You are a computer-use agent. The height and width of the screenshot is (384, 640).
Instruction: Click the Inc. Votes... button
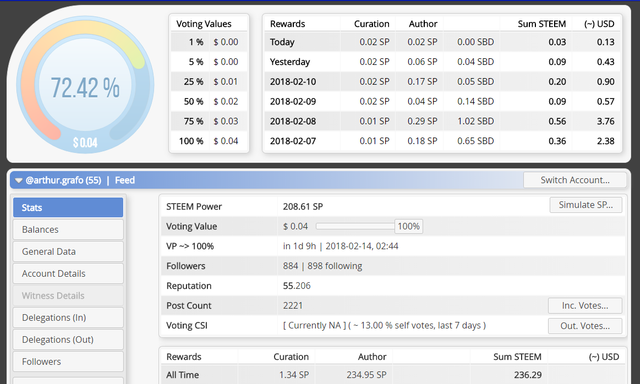click(x=585, y=305)
